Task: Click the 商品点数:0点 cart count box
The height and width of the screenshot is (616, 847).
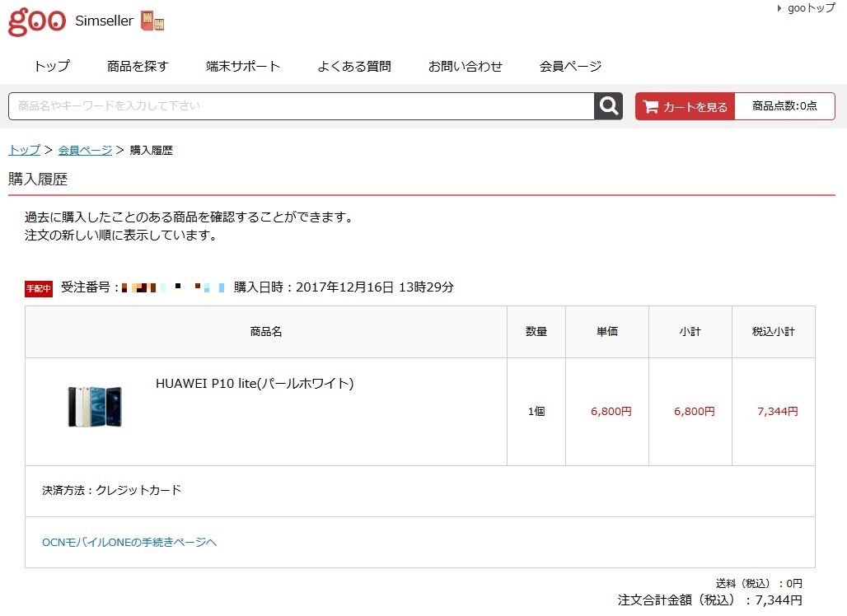Action: coord(785,106)
